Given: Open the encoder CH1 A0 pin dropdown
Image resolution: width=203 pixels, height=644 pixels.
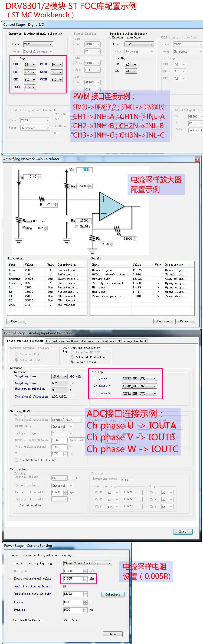Looking at the screenshot, I should coord(131,64).
